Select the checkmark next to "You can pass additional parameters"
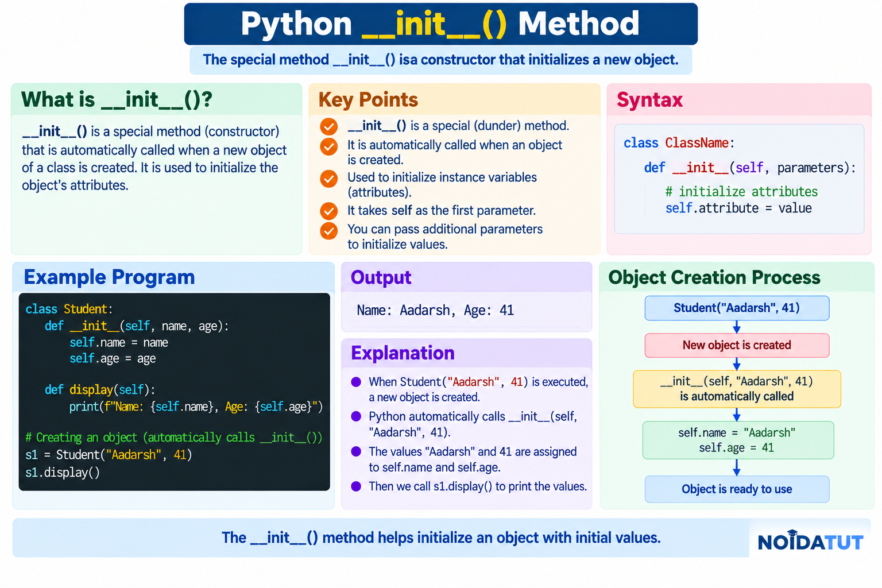Screen dimensions: 882x588 tap(329, 230)
